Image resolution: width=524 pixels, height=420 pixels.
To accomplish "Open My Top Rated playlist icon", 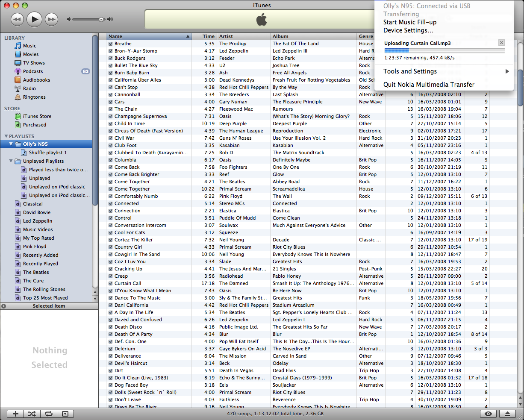I will click(18, 238).
